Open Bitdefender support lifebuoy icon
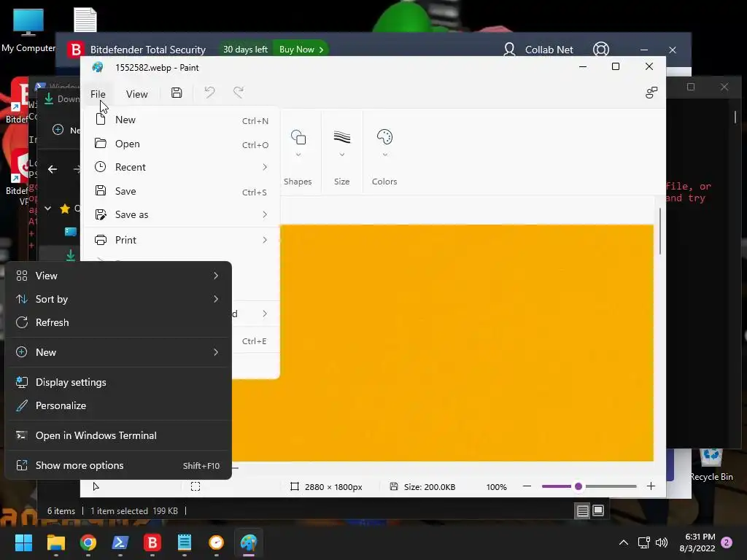 click(601, 50)
